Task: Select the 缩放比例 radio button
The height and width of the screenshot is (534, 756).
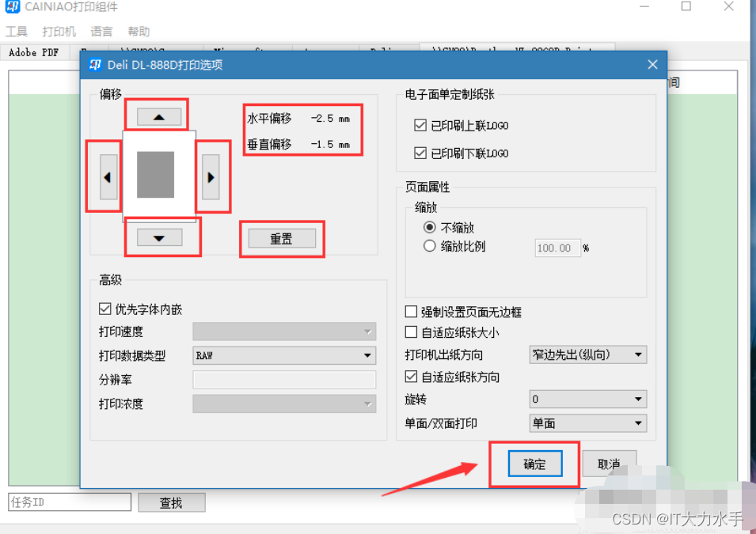Action: pyautogui.click(x=429, y=246)
